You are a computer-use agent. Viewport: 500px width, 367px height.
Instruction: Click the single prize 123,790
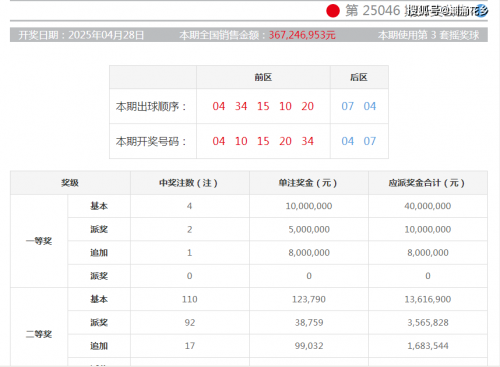(309, 299)
